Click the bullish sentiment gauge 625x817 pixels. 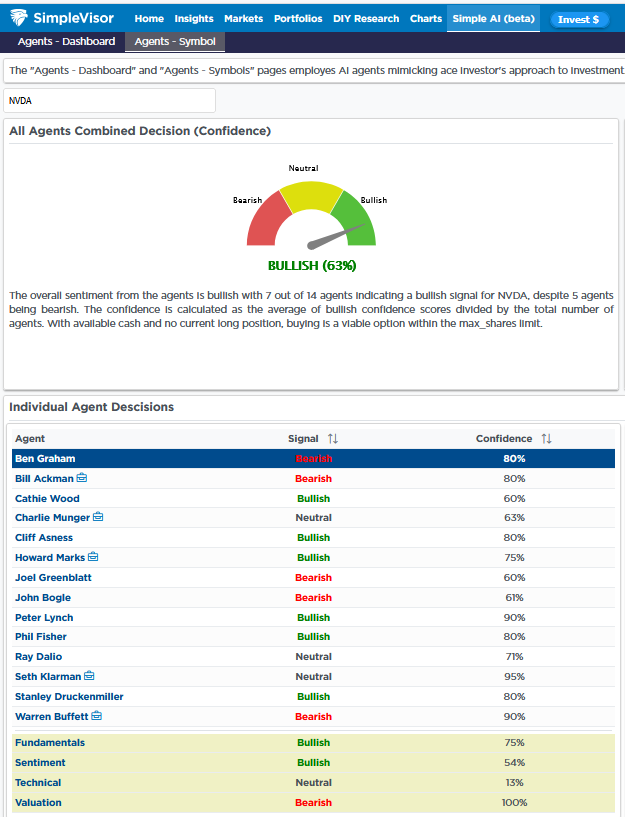click(x=311, y=215)
